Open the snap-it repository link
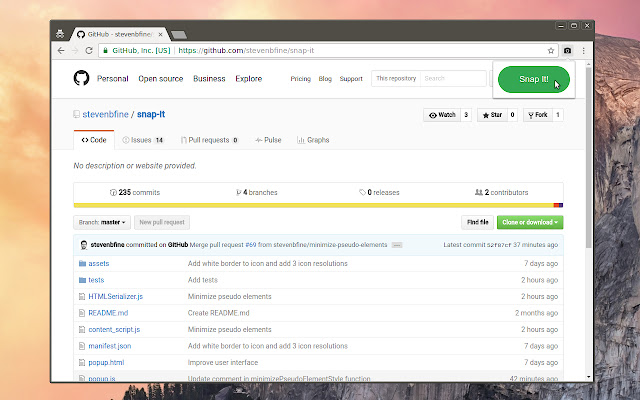Viewport: 640px width, 400px height. point(151,114)
